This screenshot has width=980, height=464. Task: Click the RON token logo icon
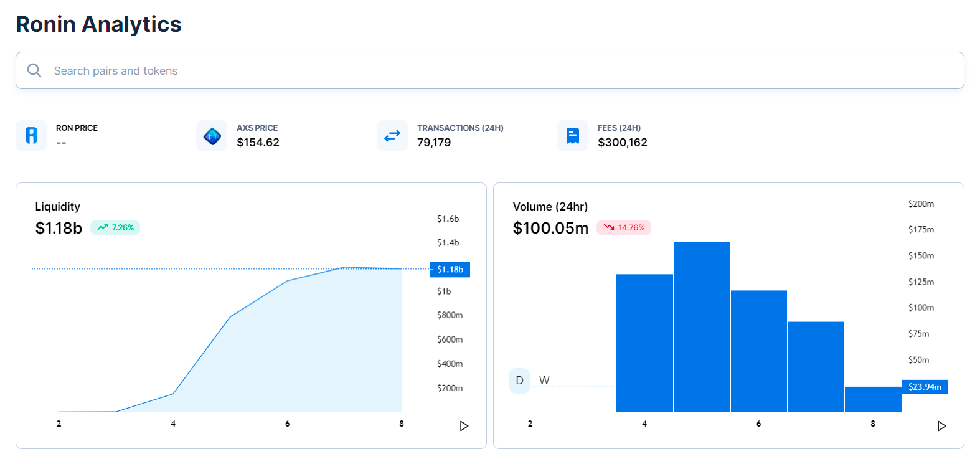click(31, 136)
